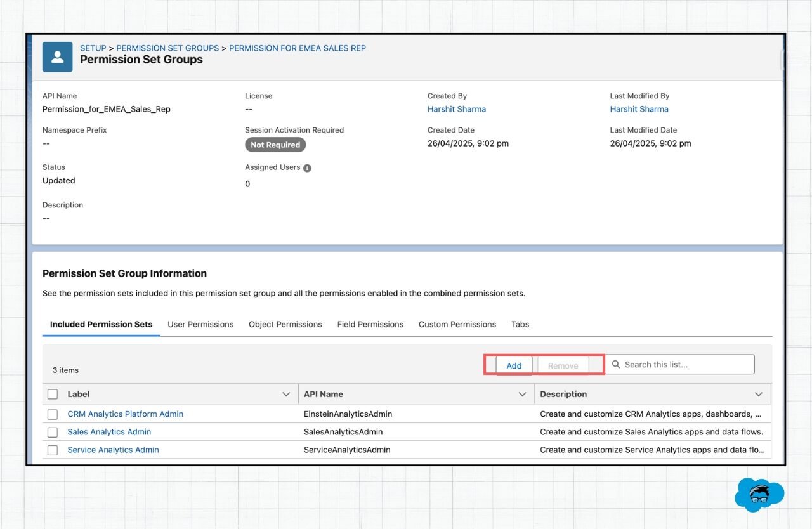812x529 pixels.
Task: Click the Status value Updated
Action: pos(59,181)
